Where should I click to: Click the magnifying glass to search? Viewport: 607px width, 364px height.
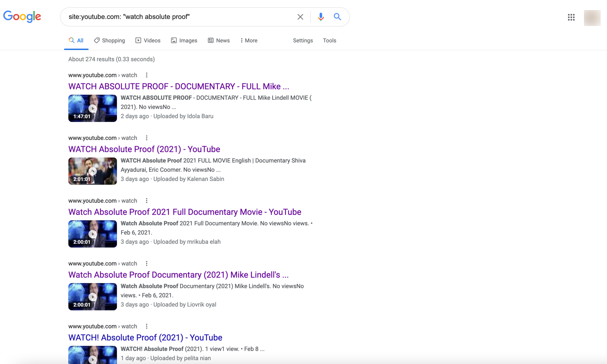click(x=337, y=17)
